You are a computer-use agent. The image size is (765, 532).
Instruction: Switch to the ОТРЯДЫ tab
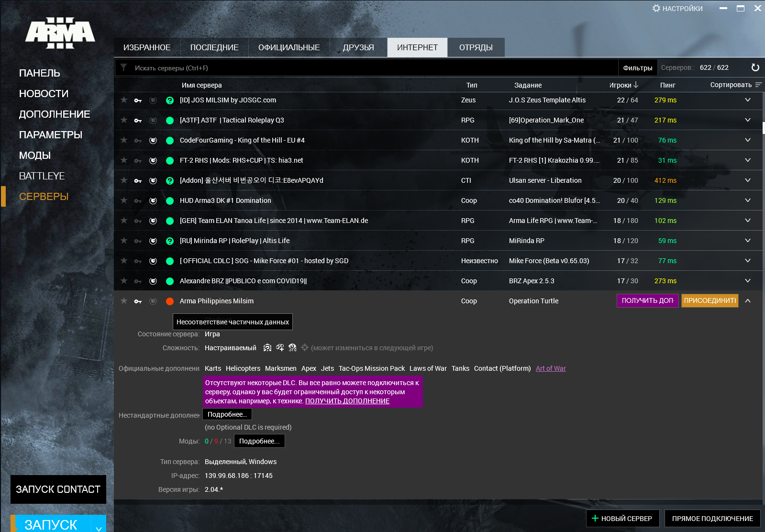[x=476, y=47]
